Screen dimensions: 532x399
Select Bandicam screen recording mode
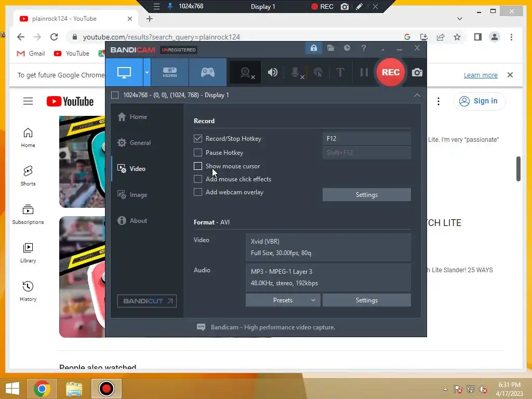coord(124,72)
